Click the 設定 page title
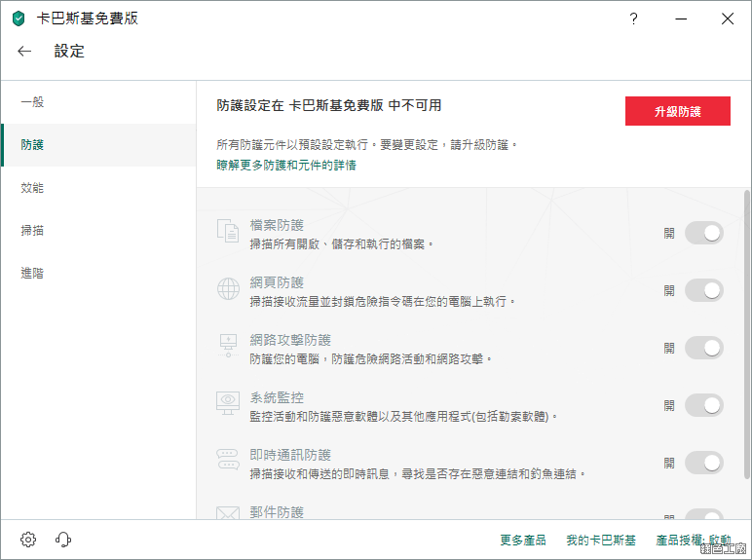 coord(69,52)
